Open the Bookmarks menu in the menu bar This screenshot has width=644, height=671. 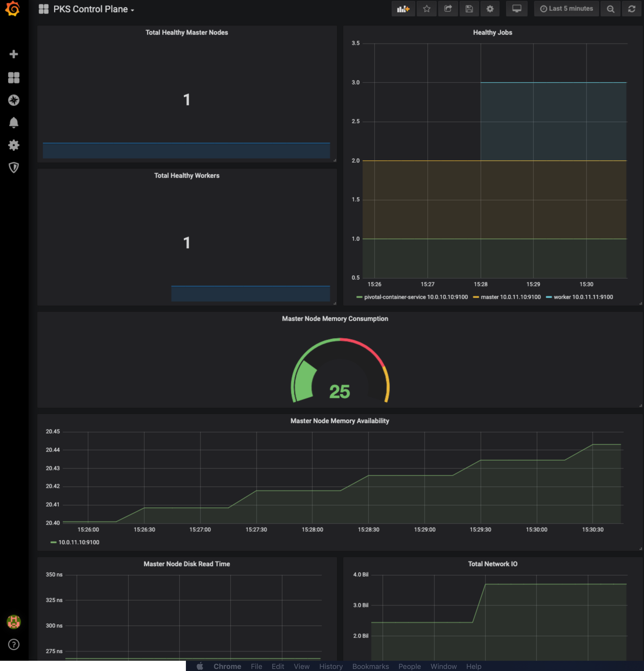click(x=370, y=666)
